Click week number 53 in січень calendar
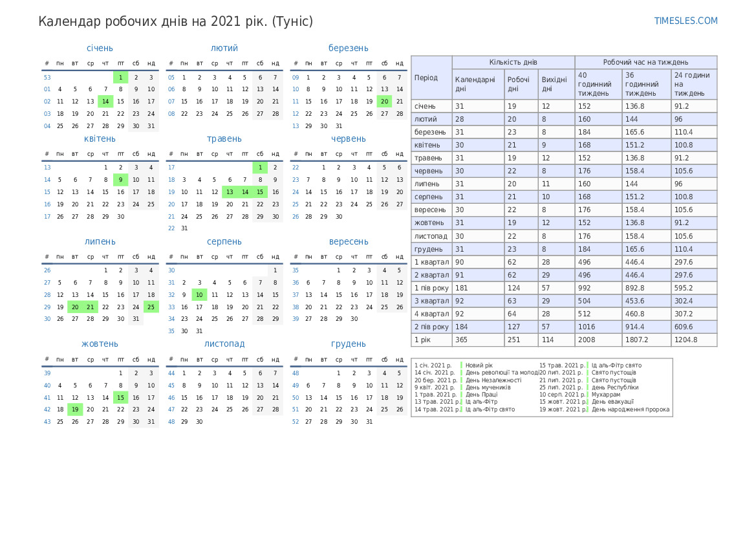This screenshot has width=756, height=535. 47,78
